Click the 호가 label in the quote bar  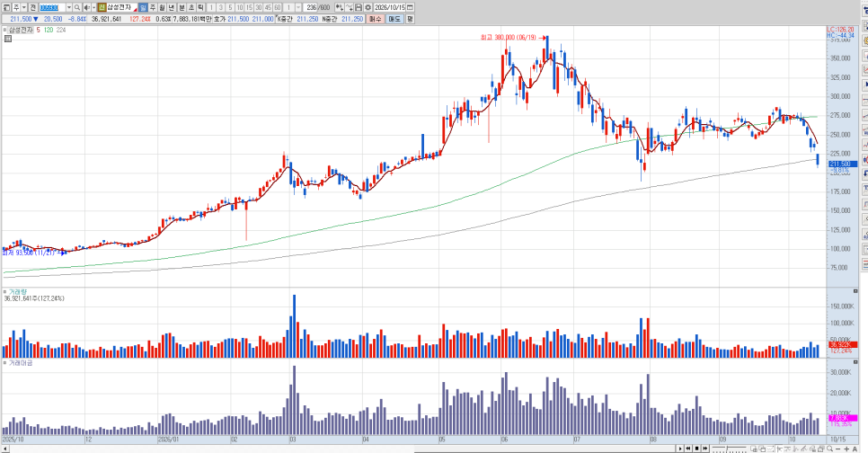coord(219,19)
